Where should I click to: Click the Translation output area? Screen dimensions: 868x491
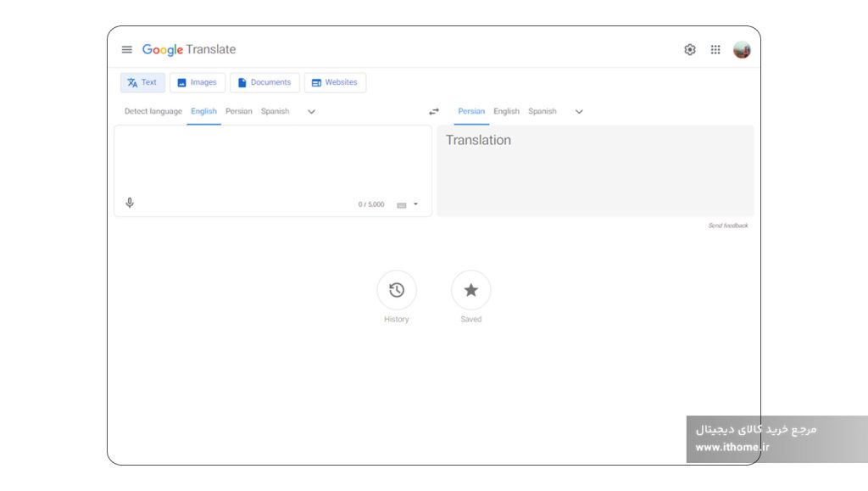tap(595, 171)
